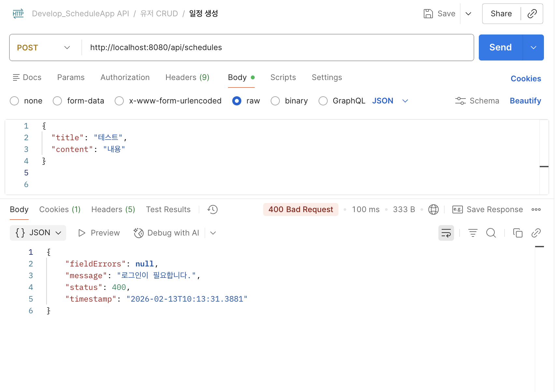The image size is (556, 392).
Task: Open the response Headers (5) tab
Action: [x=113, y=210]
